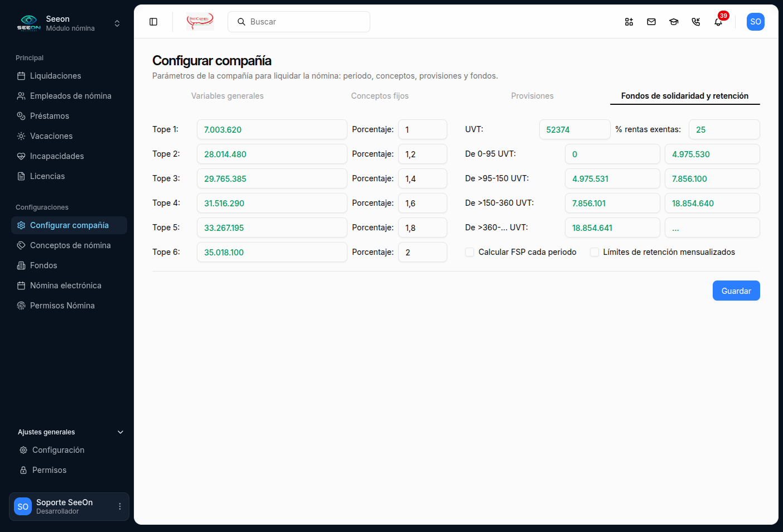Image resolution: width=783 pixels, height=532 pixels.
Task: Click the UVT value field
Action: coord(575,129)
